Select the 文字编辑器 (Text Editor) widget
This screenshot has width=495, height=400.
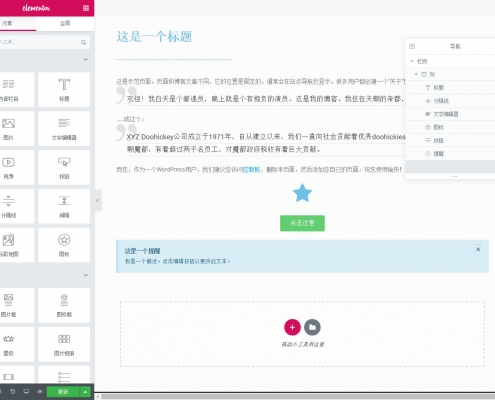click(64, 128)
